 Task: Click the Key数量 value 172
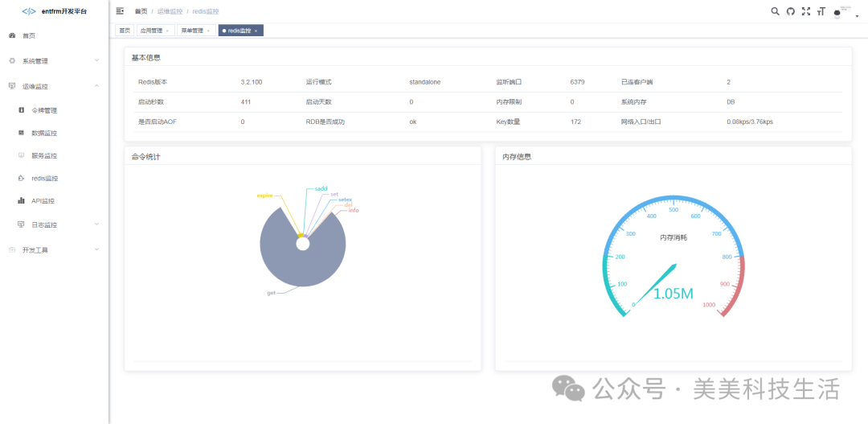[x=575, y=122]
